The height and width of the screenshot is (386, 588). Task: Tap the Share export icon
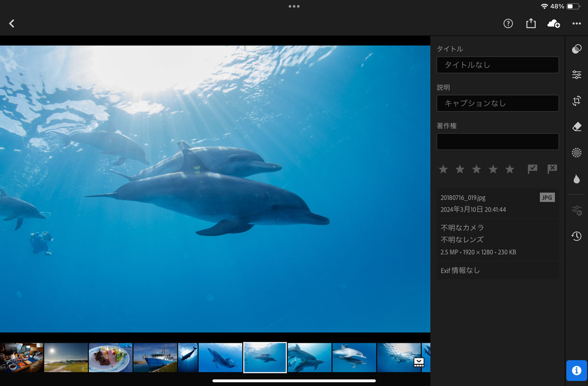531,24
